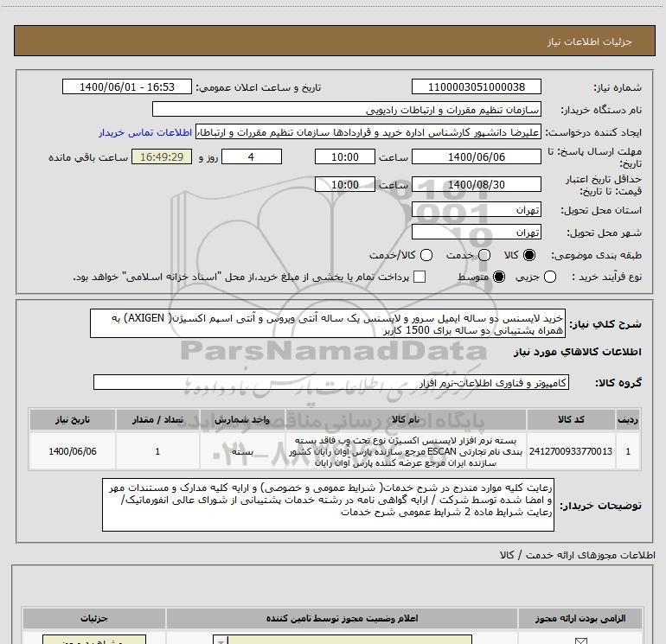
Task: Click need date cell 1400/06/06 in table
Action: [x=73, y=451]
